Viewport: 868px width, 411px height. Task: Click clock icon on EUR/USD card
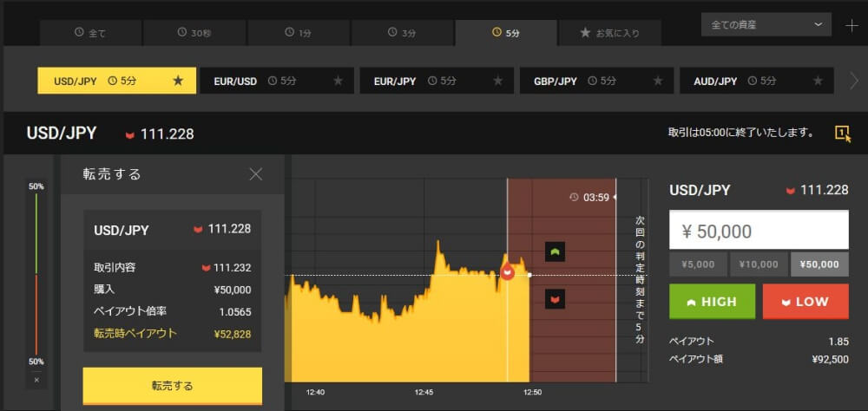273,81
